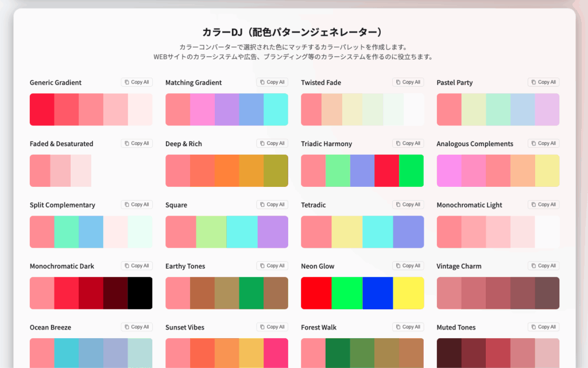
Task: Select peach swatch in Twisted Fade
Action: pyautogui.click(x=332, y=109)
